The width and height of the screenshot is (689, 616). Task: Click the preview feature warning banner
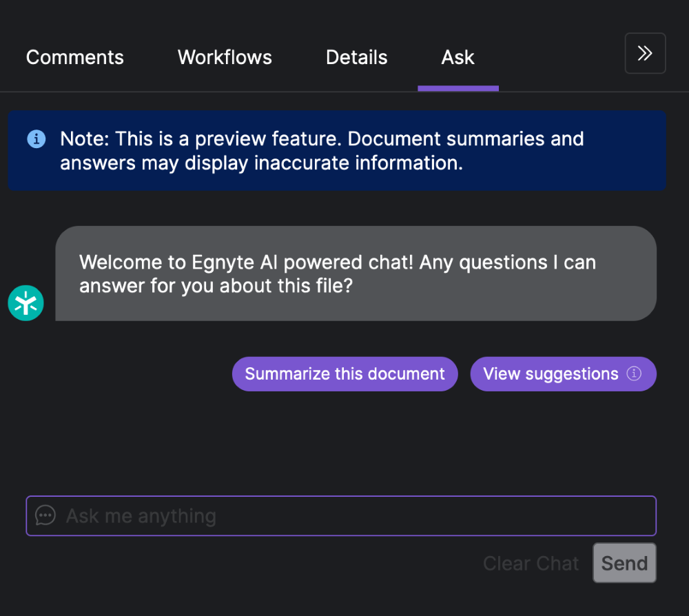coord(336,150)
